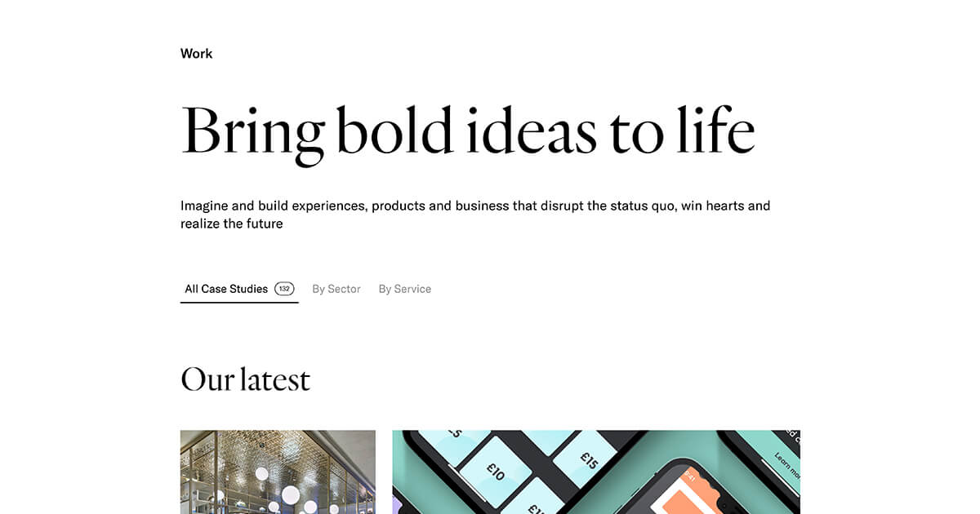
Task: Click the 132 case studies count badge
Action: click(284, 289)
